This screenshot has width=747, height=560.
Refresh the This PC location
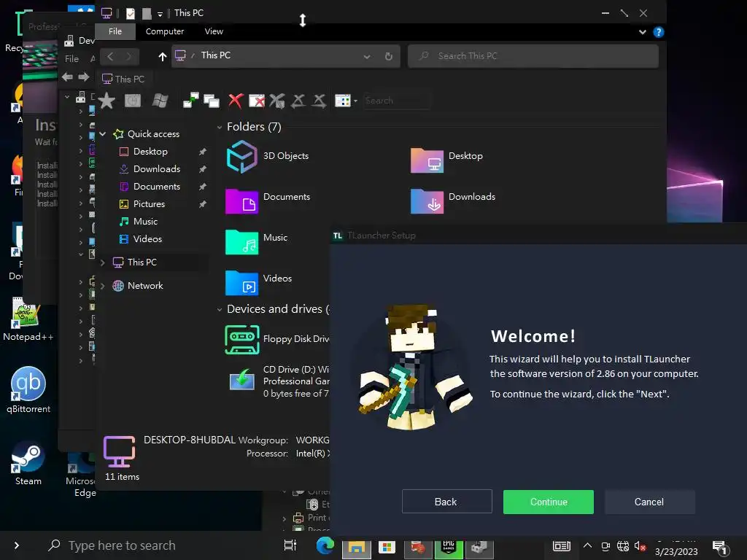click(388, 57)
